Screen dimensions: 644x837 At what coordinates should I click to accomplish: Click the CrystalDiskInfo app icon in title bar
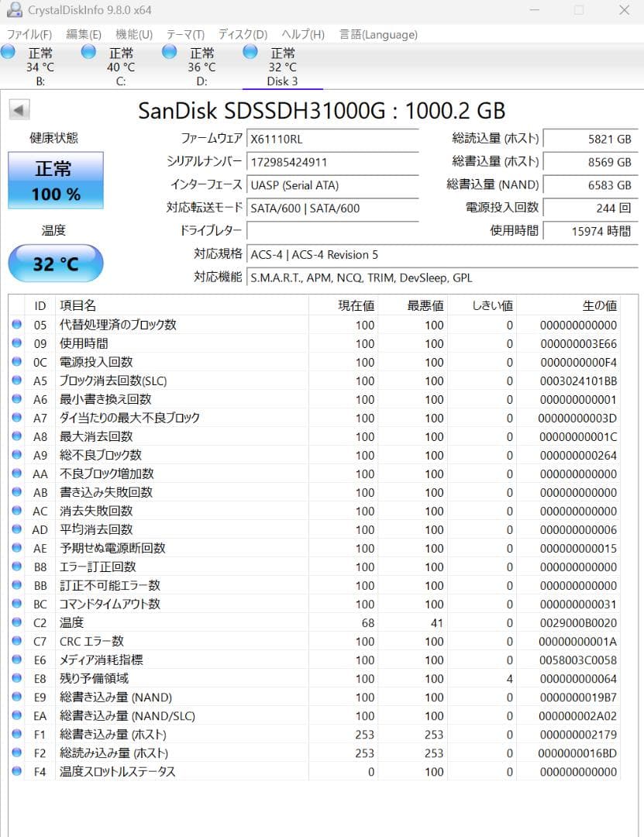[15, 9]
